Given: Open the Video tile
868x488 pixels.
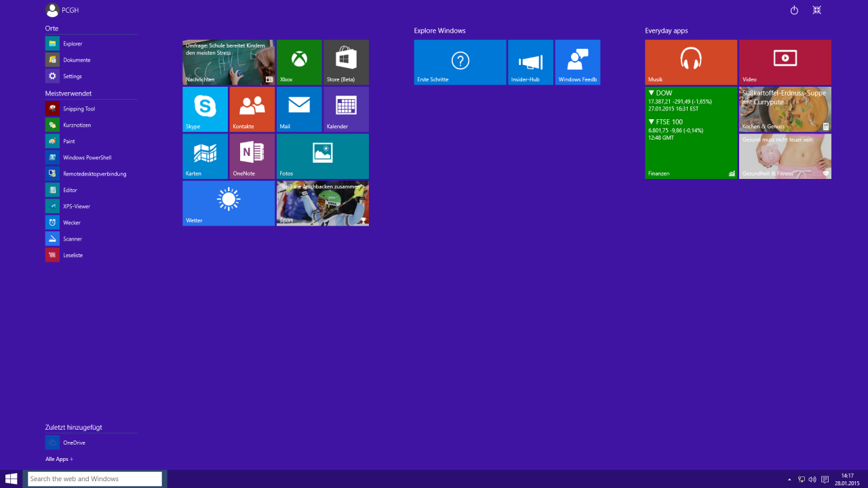Looking at the screenshot, I should click(x=785, y=62).
